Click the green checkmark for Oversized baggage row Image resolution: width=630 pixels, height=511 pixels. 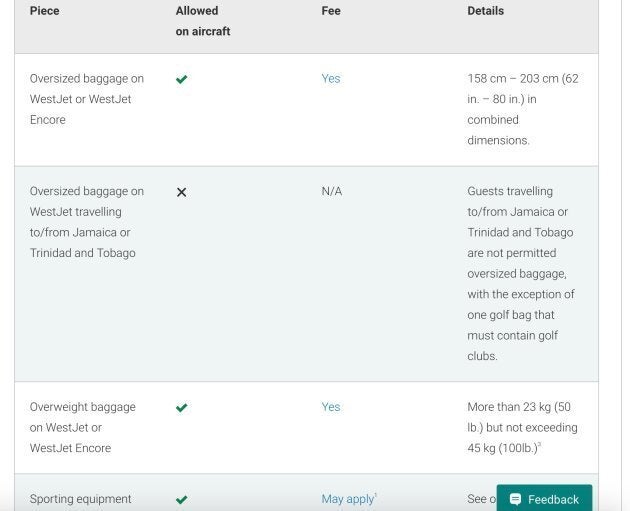pyautogui.click(x=181, y=79)
